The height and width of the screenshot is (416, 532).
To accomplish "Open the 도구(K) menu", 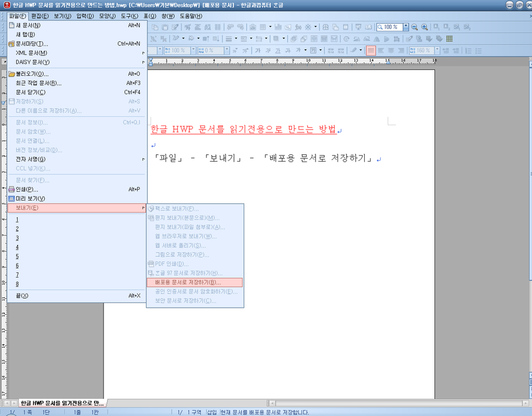I will click(129, 16).
